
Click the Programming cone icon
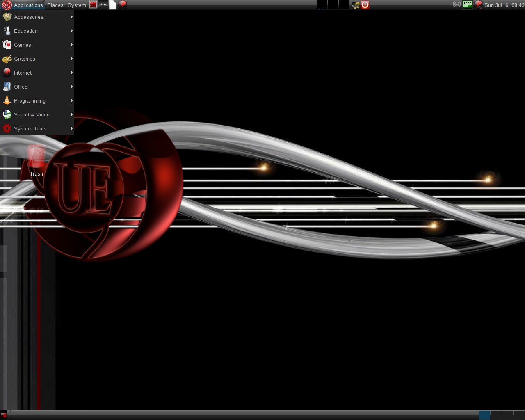click(7, 100)
